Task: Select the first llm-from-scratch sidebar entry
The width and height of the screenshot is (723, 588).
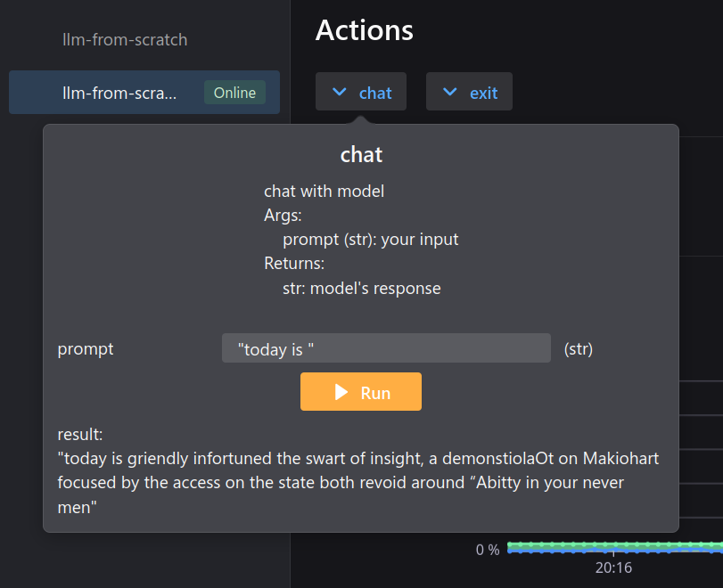Action: click(125, 40)
